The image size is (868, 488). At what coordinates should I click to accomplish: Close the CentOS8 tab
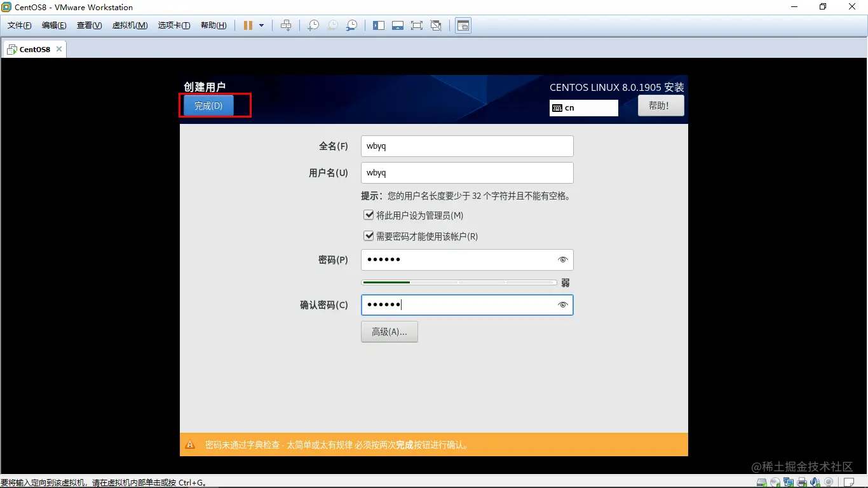tap(59, 49)
